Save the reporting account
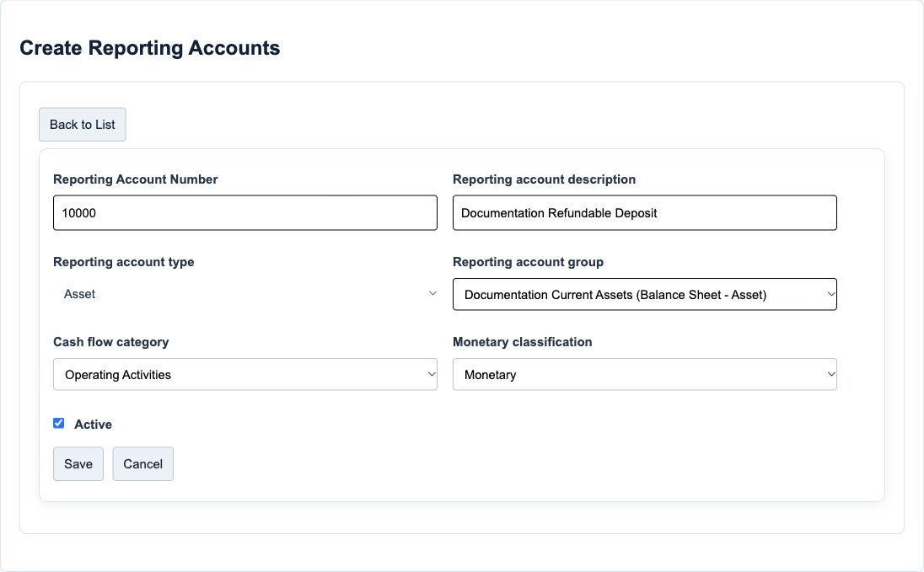The height and width of the screenshot is (572, 924). click(x=78, y=463)
